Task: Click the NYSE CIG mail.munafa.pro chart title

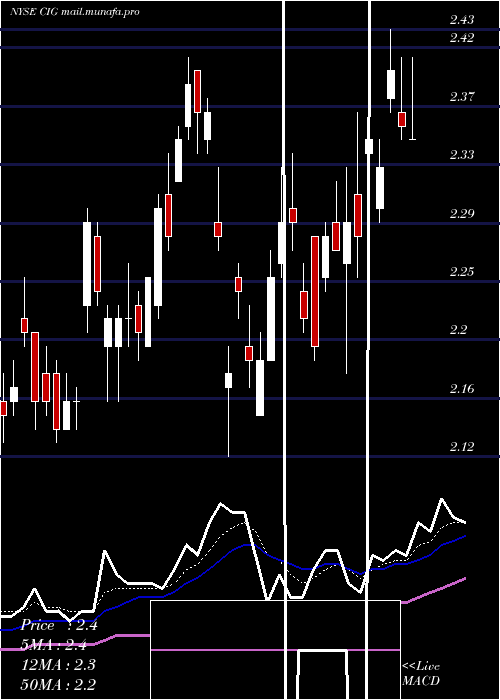Action: coord(75,12)
